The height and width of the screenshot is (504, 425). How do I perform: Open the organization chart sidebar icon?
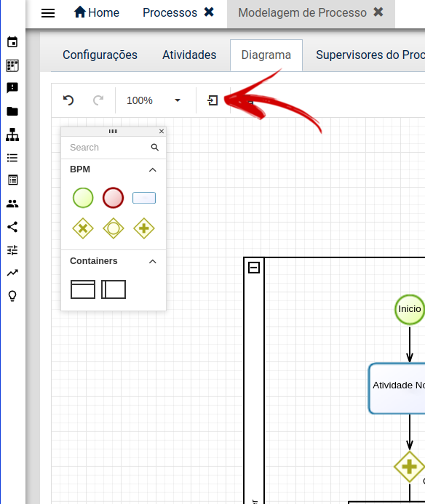pyautogui.click(x=12, y=135)
